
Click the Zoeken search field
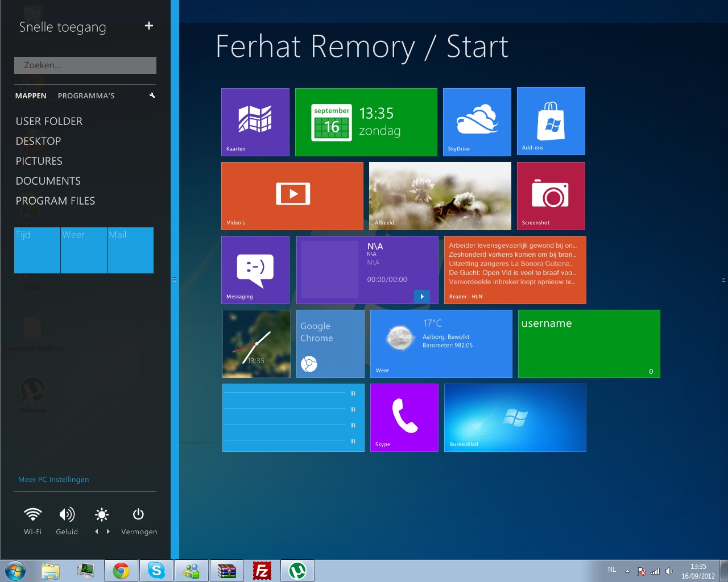85,65
